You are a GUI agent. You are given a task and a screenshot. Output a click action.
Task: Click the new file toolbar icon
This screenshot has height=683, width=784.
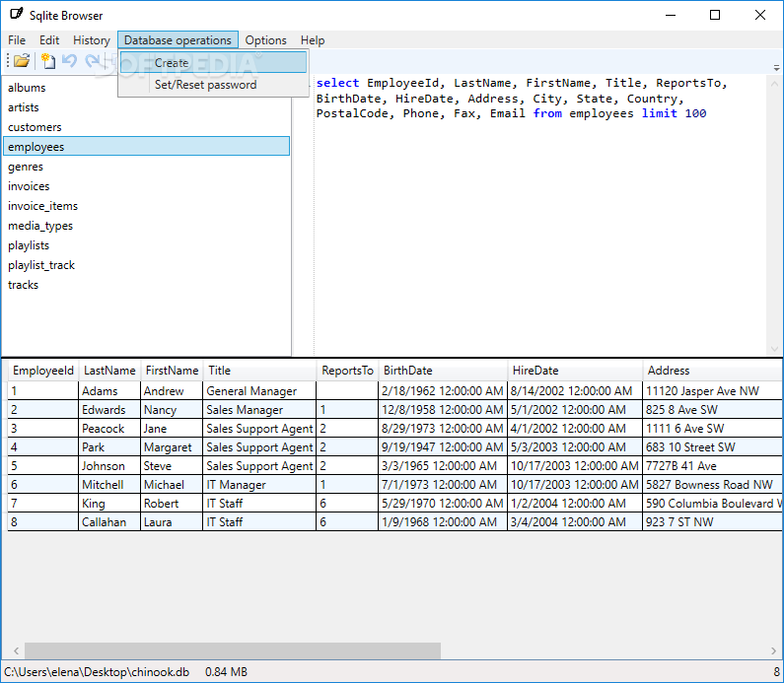pos(48,61)
